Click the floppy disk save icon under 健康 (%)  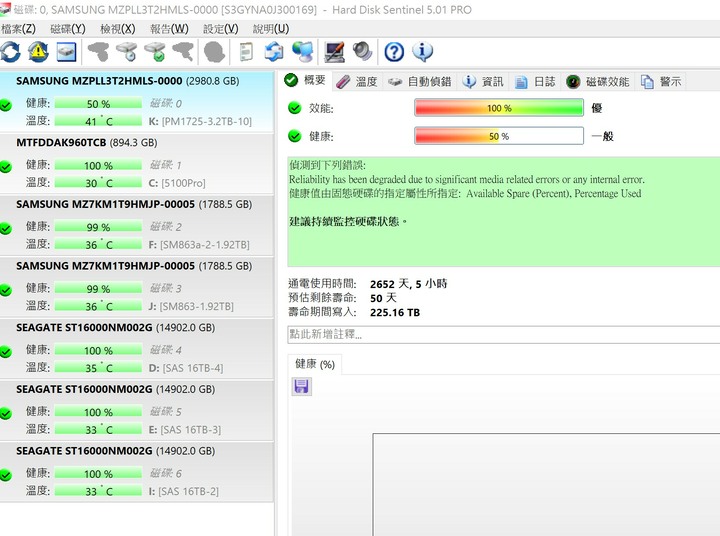[302, 387]
